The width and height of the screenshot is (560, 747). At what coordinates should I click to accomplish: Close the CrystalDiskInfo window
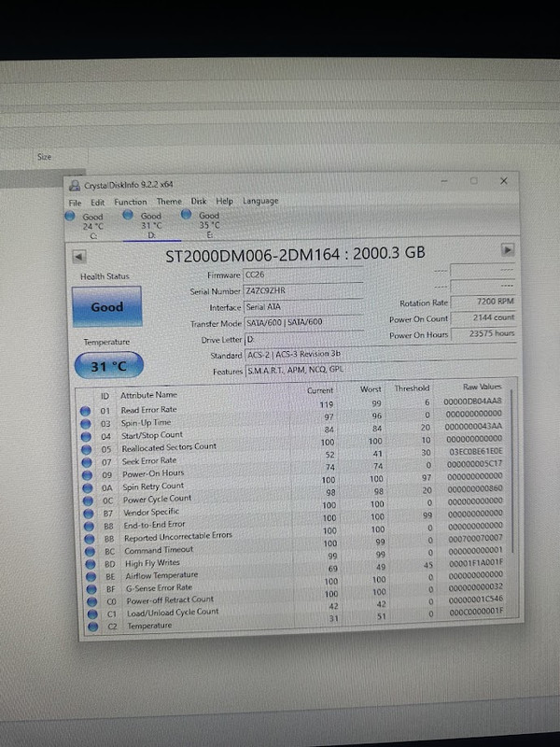tap(504, 181)
